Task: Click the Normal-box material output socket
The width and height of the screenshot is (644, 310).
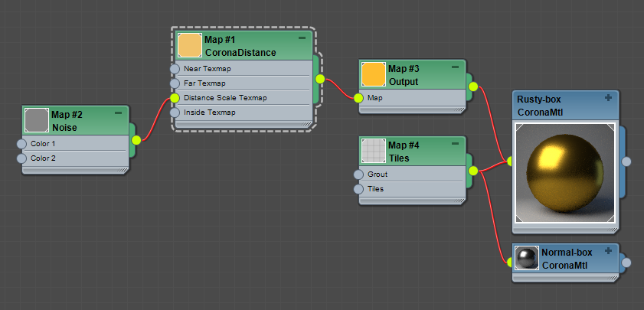Action: pyautogui.click(x=626, y=263)
